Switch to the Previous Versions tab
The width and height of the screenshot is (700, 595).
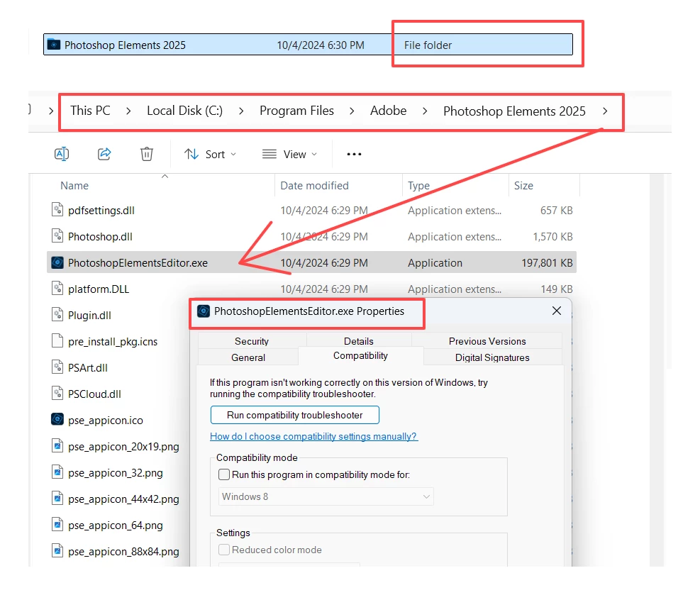coord(487,341)
